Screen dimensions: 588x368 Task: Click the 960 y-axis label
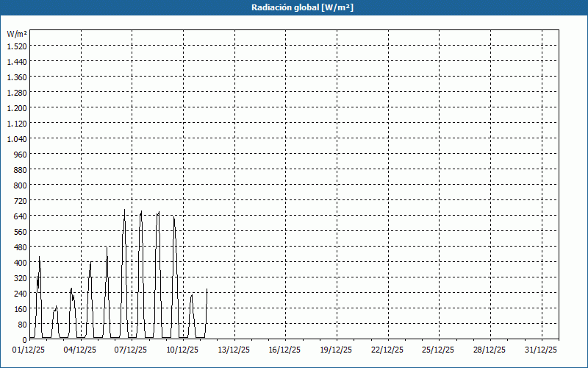click(20, 154)
